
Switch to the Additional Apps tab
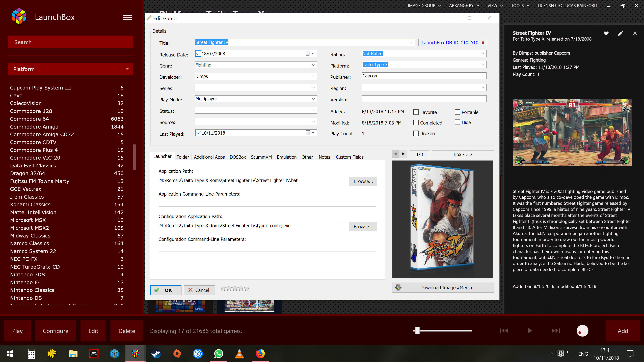pyautogui.click(x=209, y=157)
